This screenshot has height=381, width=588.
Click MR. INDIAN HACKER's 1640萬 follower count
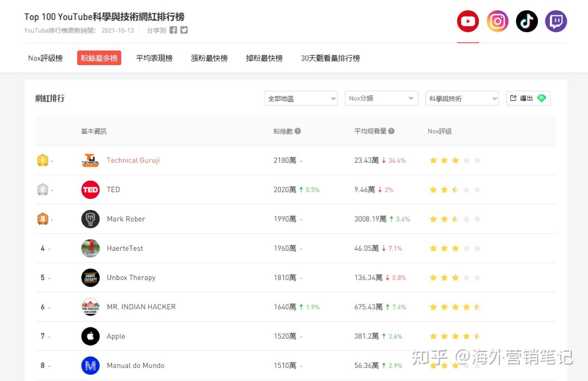coord(285,307)
